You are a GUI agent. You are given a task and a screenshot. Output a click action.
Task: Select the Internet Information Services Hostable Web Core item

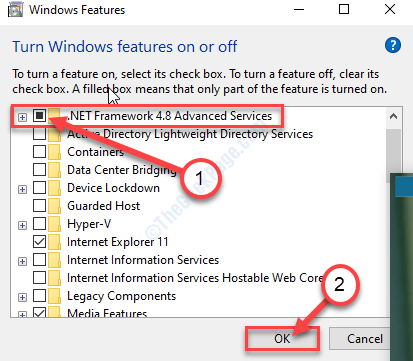point(195,278)
